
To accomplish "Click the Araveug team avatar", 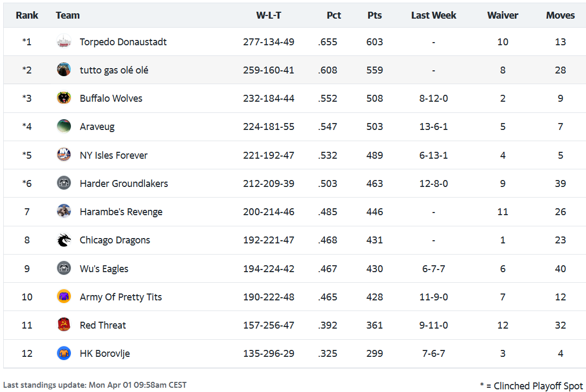I will coord(64,126).
